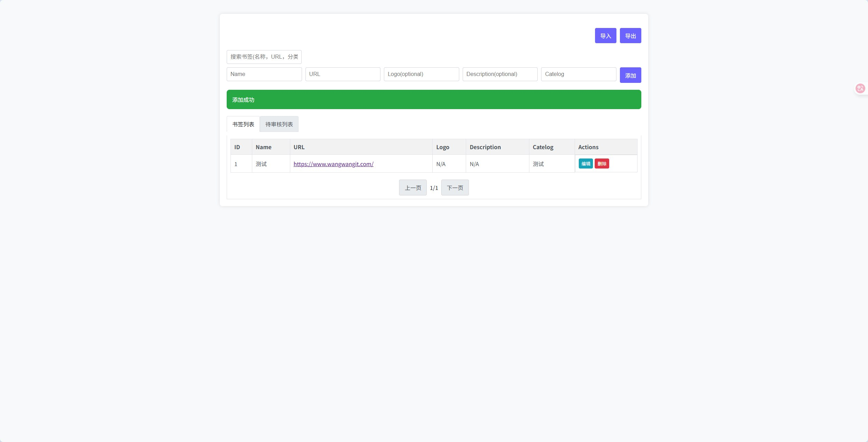Focus the URL input field
Screen dimensions: 868x442
point(342,74)
